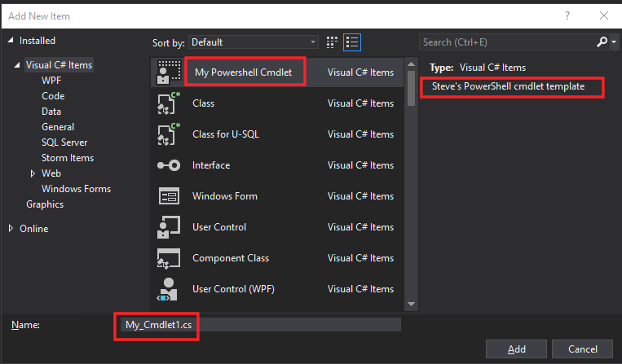
Task: Expand the Web category node
Action: (33, 173)
